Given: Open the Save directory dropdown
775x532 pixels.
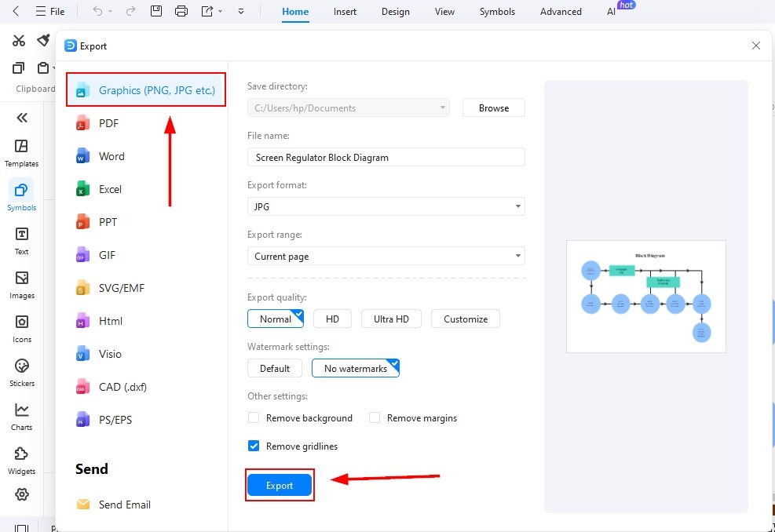Looking at the screenshot, I should pyautogui.click(x=443, y=107).
